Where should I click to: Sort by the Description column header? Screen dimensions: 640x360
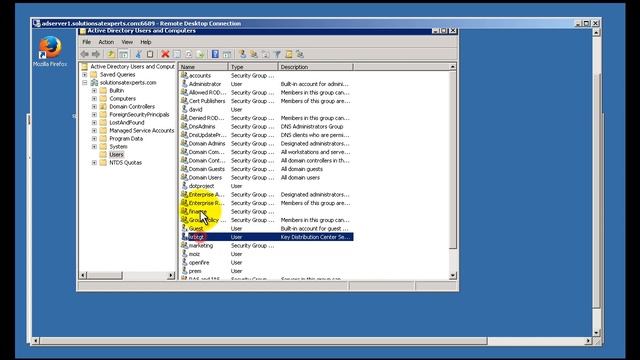coord(316,67)
